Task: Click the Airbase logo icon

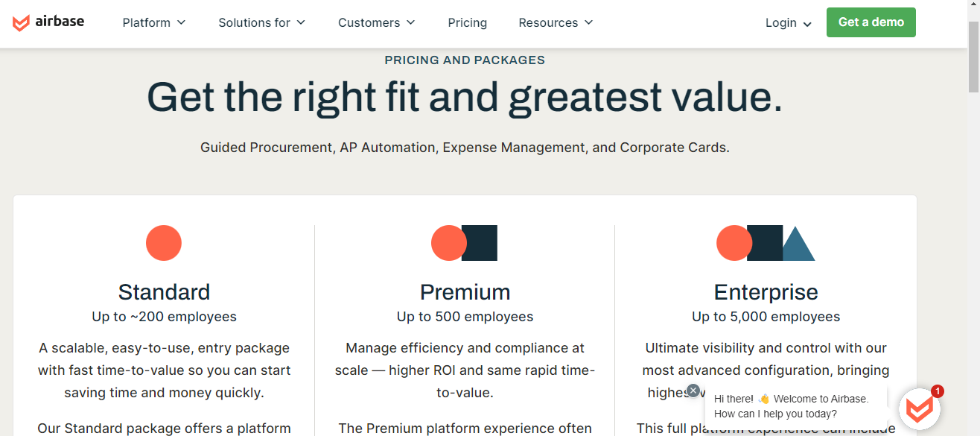Action: (x=19, y=22)
